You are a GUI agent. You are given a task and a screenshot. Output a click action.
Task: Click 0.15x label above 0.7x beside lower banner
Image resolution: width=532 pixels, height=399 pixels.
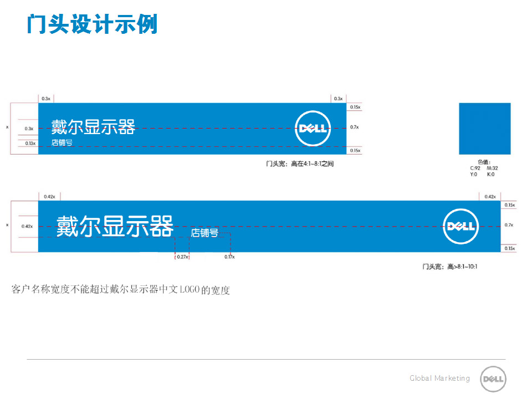tap(510, 205)
